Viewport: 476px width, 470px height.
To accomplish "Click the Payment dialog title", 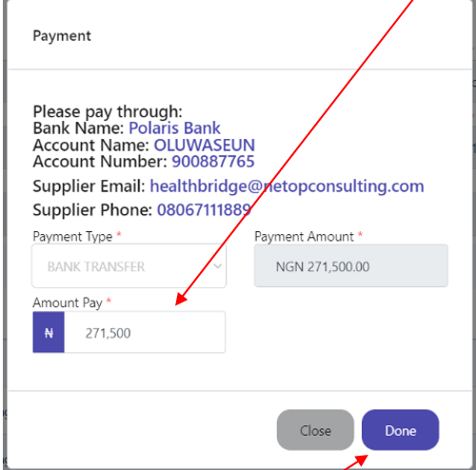I will click(x=62, y=36).
